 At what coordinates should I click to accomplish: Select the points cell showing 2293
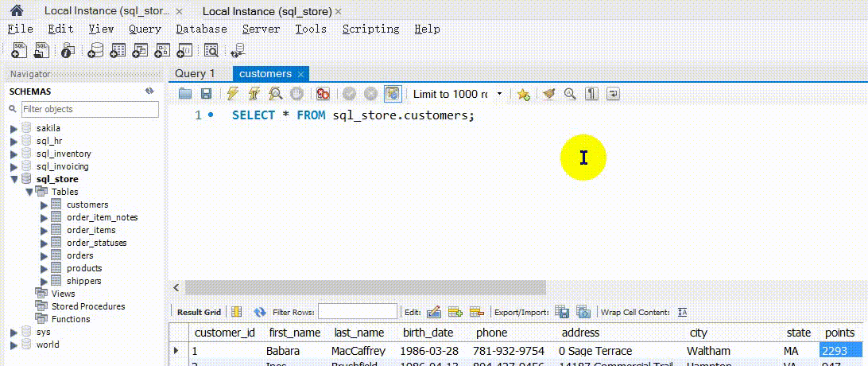click(841, 351)
